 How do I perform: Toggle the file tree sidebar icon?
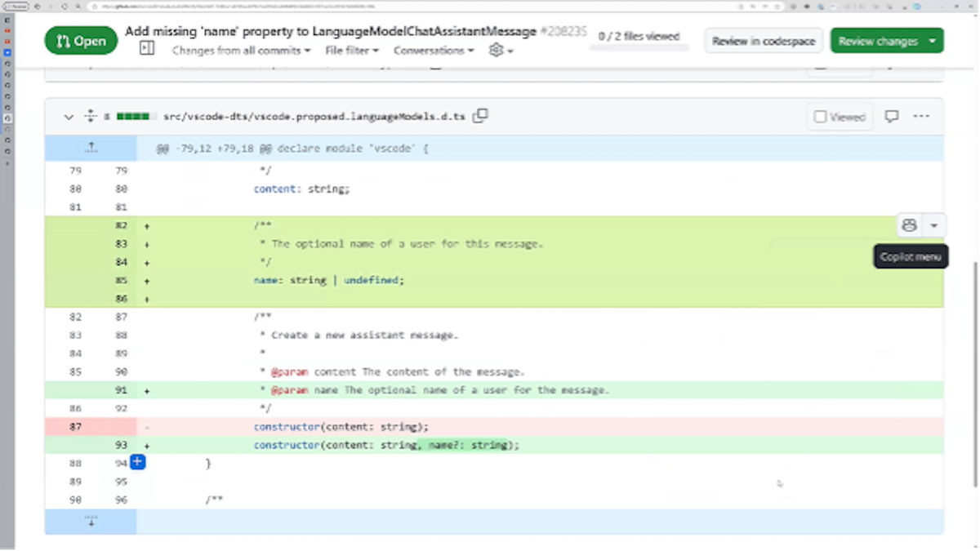[147, 49]
